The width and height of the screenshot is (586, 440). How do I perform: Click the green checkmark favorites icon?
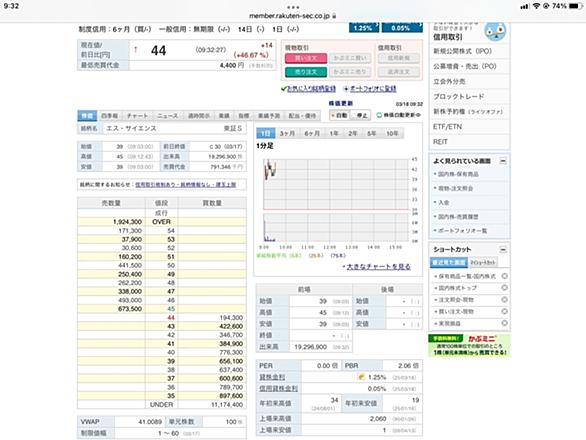(x=284, y=89)
